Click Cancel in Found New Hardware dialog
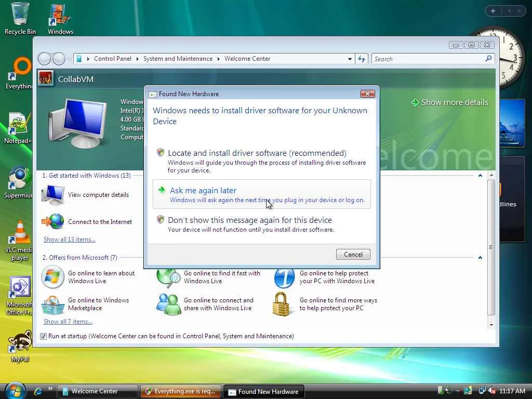 [353, 255]
